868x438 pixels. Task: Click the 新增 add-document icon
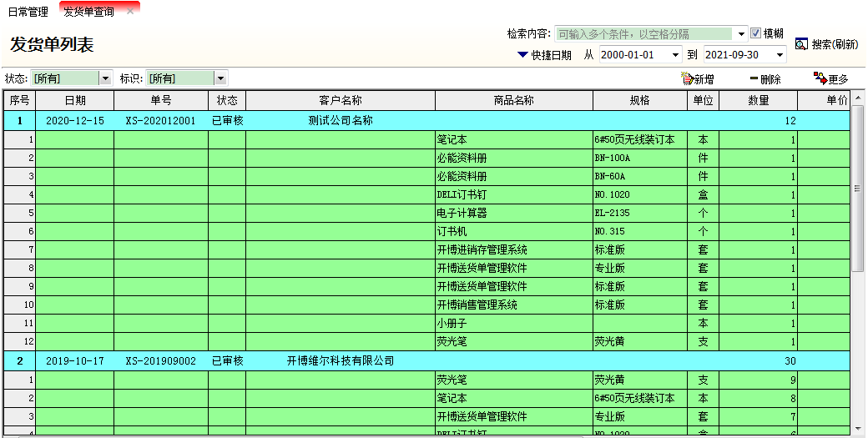coord(687,78)
